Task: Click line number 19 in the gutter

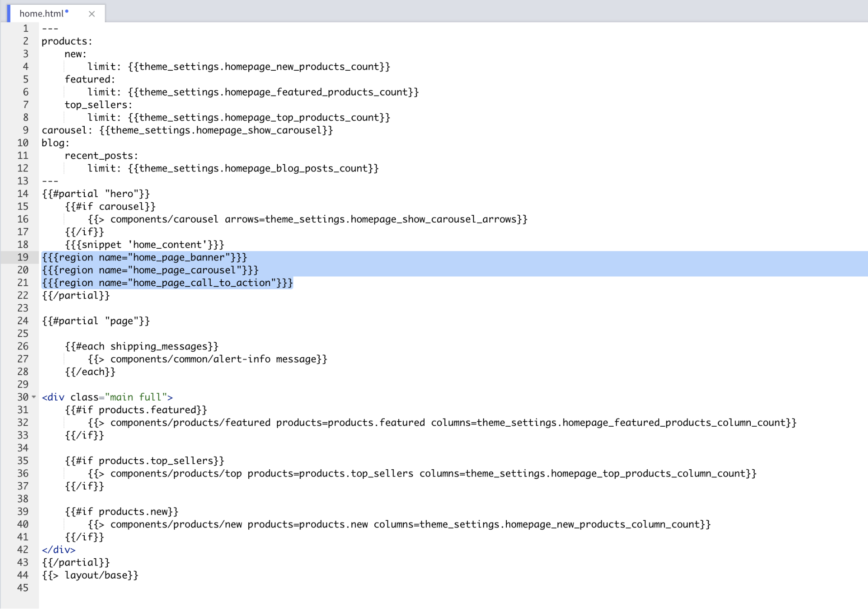Action: point(23,257)
